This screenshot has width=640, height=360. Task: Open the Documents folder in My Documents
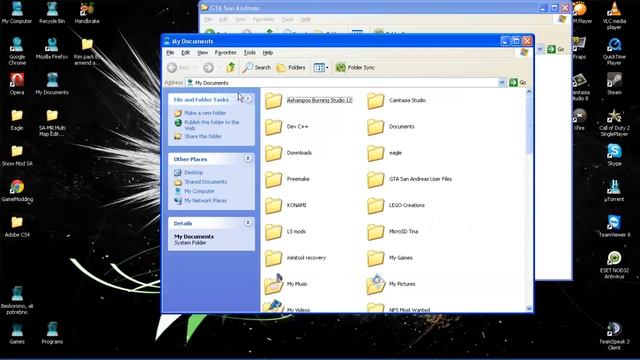391,127
